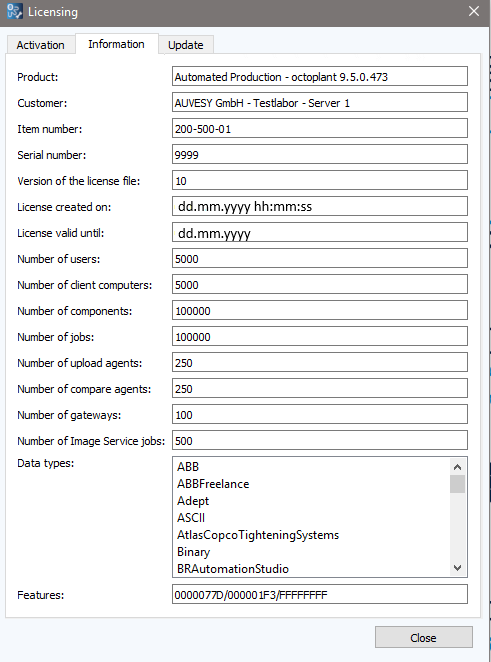
Task: Click the Number of jobs field
Action: tap(320, 336)
